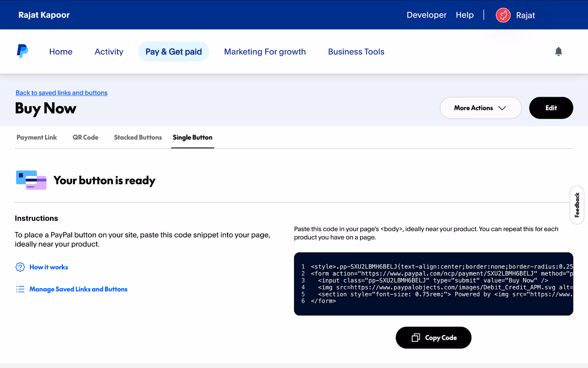Click the PayPal logo icon
588x368 pixels.
click(22, 51)
